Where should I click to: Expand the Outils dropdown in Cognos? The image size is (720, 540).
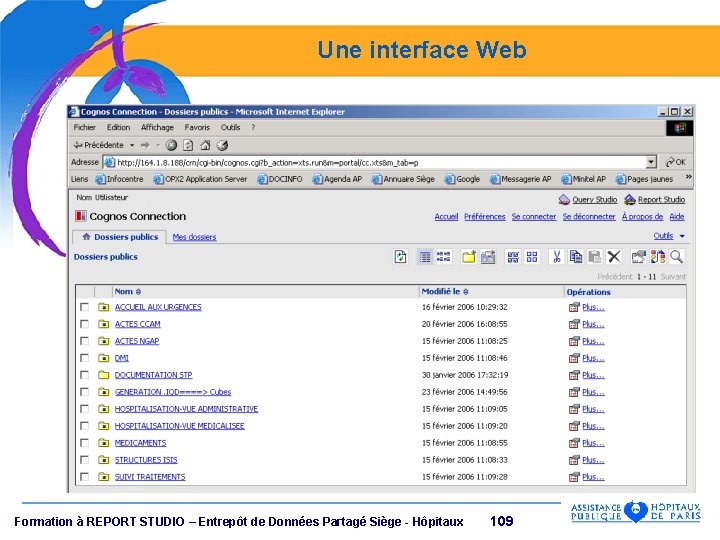click(x=682, y=236)
